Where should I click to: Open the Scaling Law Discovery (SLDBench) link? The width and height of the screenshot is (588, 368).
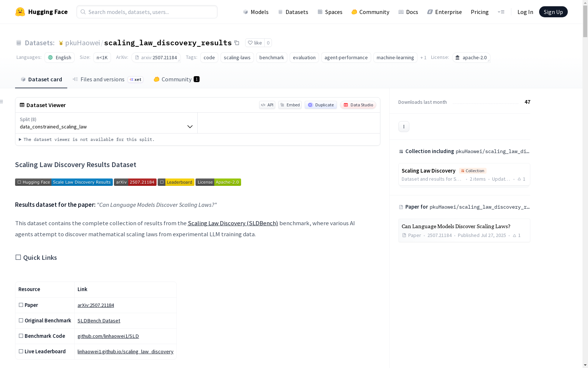coord(233,223)
